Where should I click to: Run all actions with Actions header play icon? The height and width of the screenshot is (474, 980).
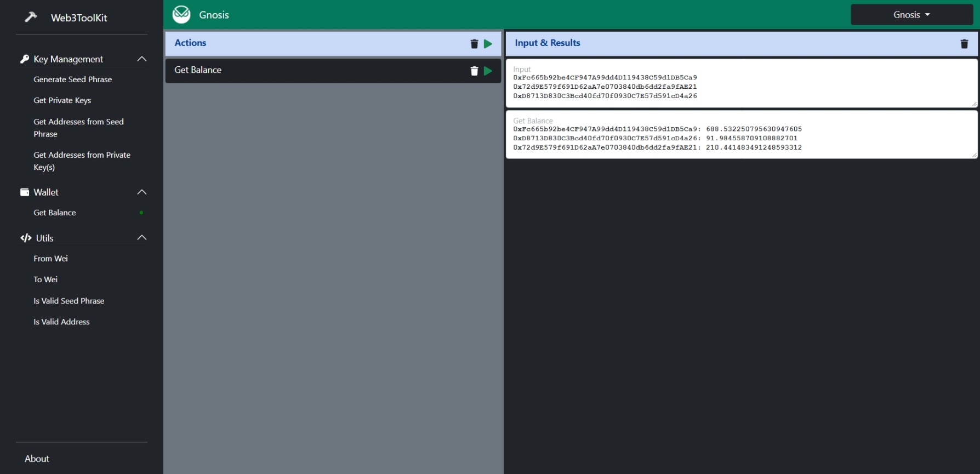tap(488, 44)
